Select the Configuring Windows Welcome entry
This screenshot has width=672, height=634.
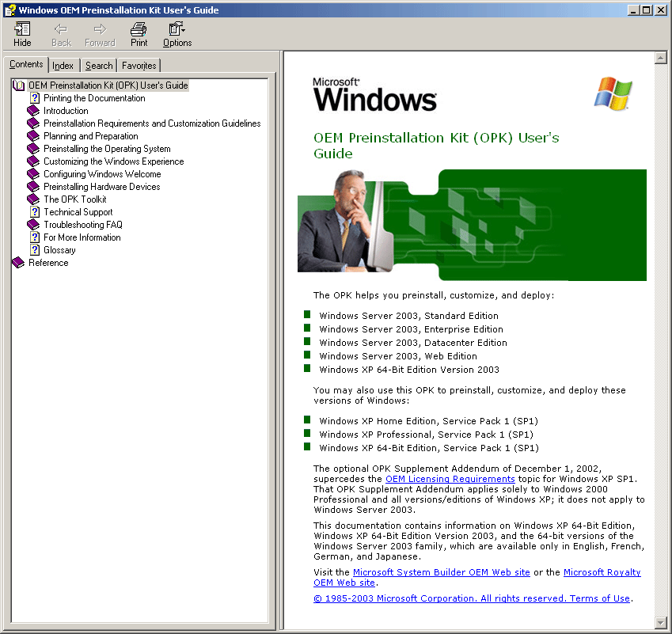pyautogui.click(x=102, y=174)
